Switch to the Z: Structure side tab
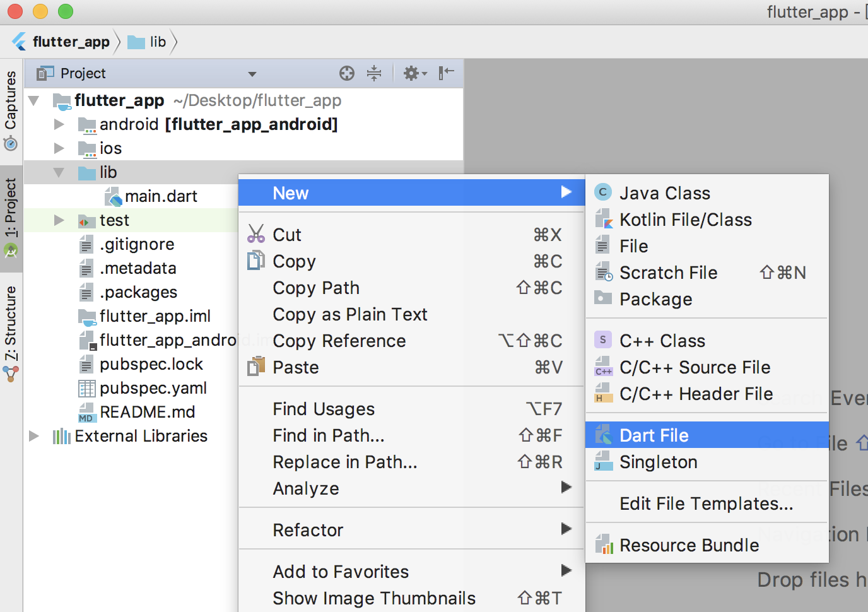This screenshot has height=612, width=868. (11, 333)
